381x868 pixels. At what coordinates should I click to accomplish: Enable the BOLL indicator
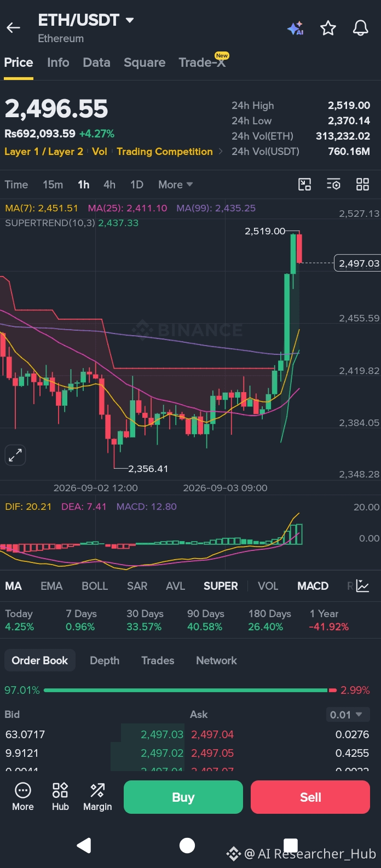tap(95, 586)
